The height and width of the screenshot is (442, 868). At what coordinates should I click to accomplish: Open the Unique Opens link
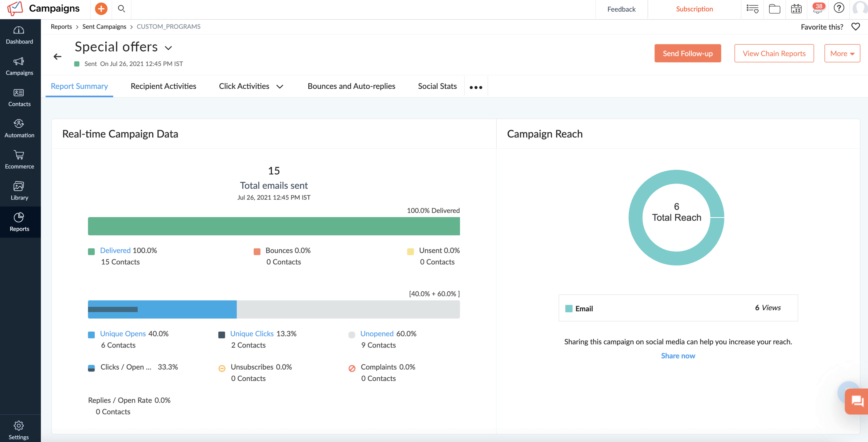click(123, 334)
